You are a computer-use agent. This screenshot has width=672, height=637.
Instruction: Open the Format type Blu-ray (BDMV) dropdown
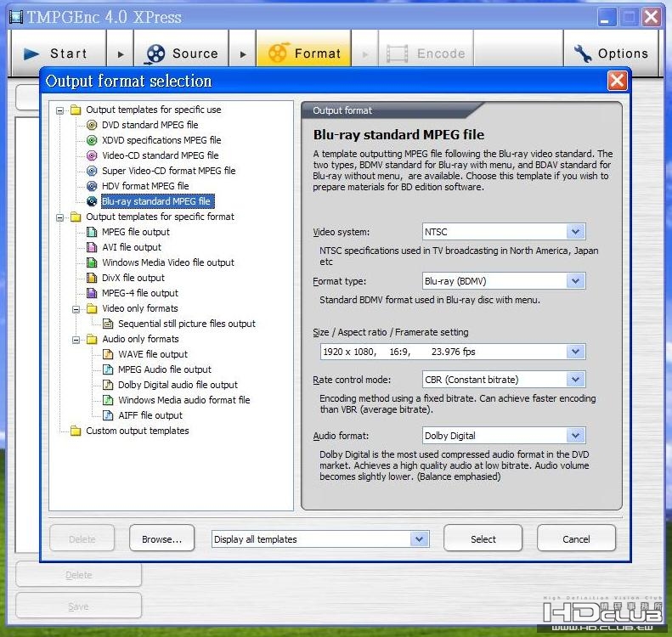point(575,281)
